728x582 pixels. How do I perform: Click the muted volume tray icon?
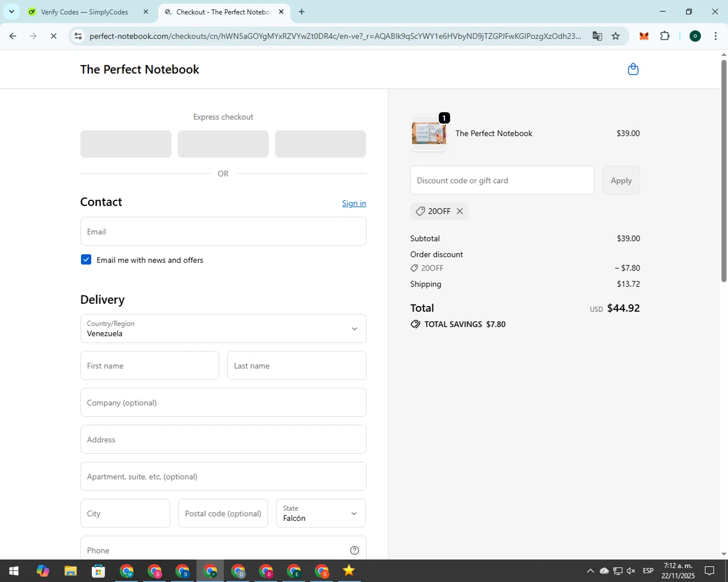click(x=631, y=571)
